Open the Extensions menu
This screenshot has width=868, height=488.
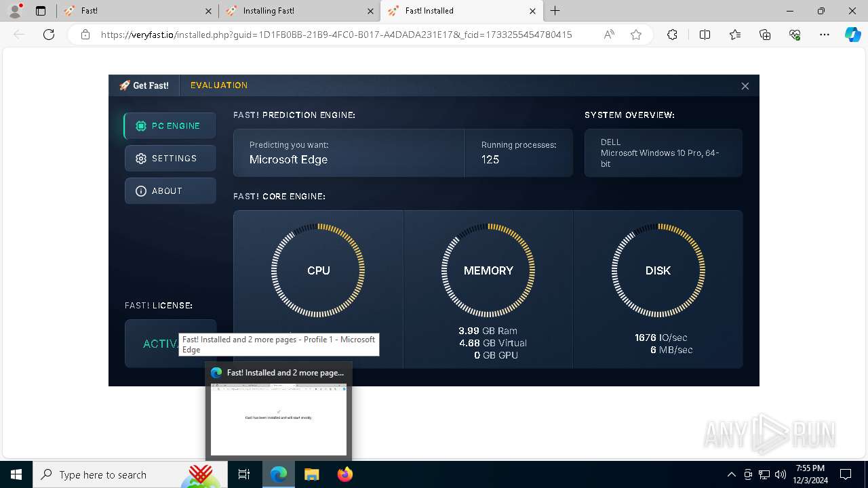tap(672, 35)
